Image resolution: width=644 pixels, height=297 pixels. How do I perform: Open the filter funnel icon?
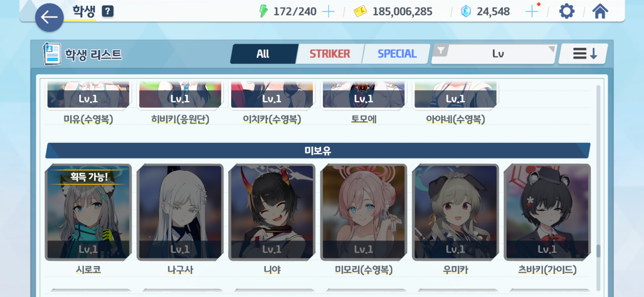coord(441,51)
